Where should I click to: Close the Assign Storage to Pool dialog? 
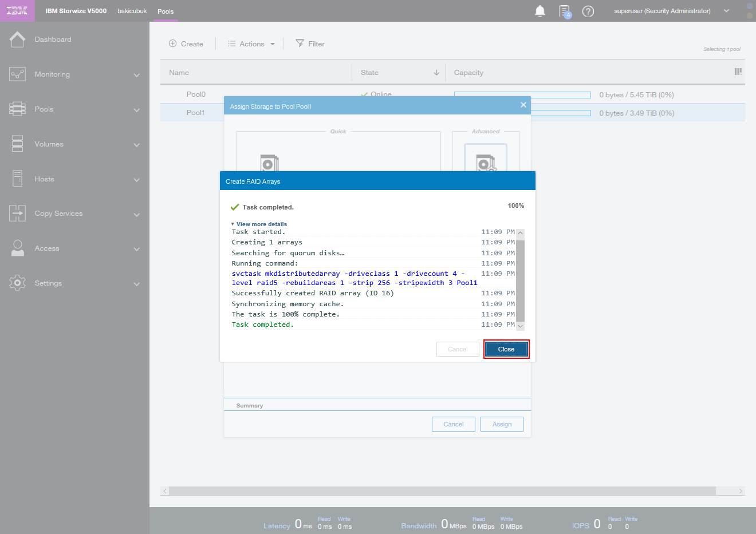tap(523, 105)
